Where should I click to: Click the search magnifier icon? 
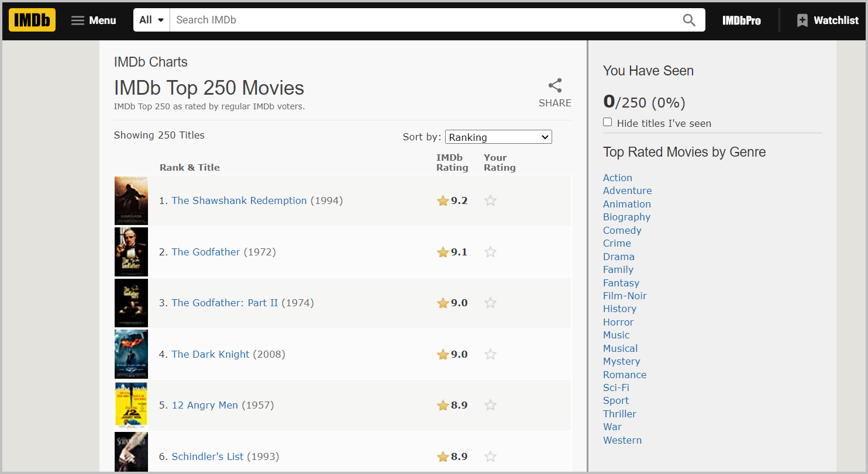coord(689,20)
